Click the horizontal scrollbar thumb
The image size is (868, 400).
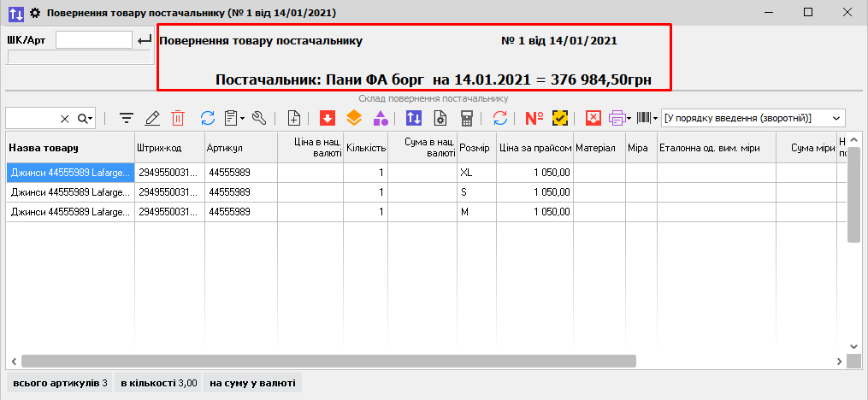pyautogui.click(x=329, y=362)
